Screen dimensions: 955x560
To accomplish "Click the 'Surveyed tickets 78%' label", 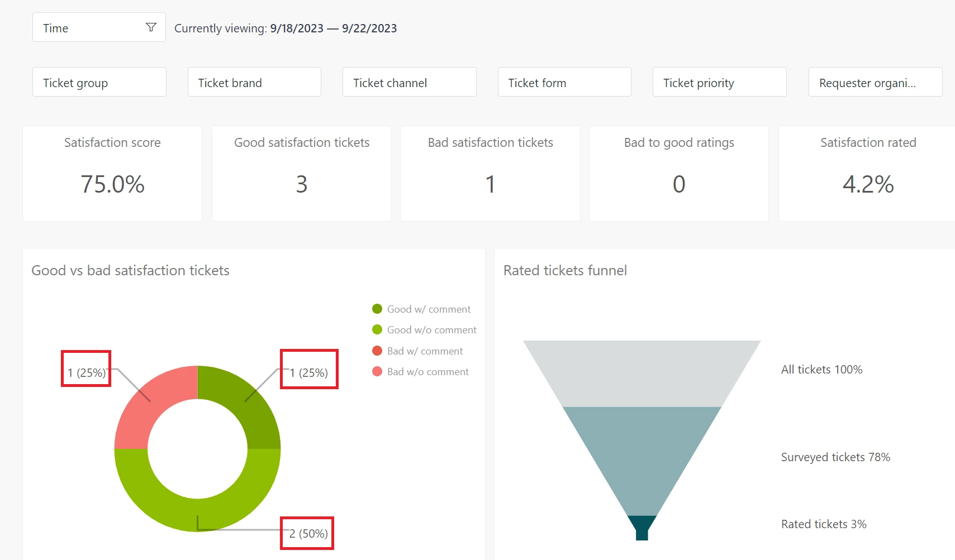I will pyautogui.click(x=835, y=457).
